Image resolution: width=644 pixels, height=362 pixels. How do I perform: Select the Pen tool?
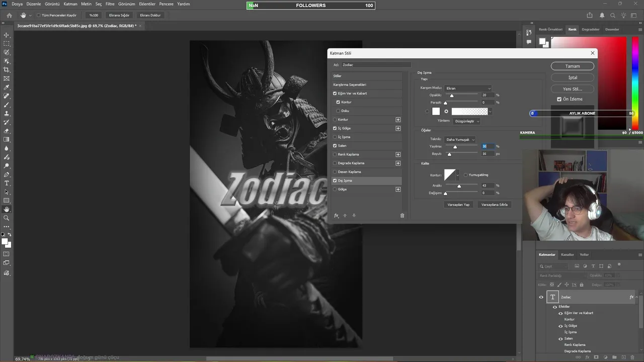7,174
